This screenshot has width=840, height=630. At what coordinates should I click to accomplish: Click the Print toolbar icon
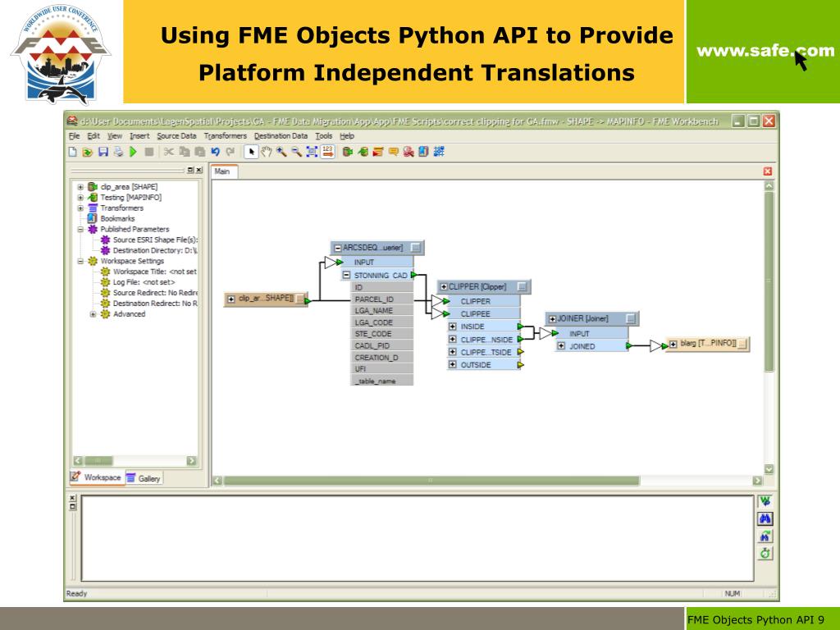coord(118,152)
